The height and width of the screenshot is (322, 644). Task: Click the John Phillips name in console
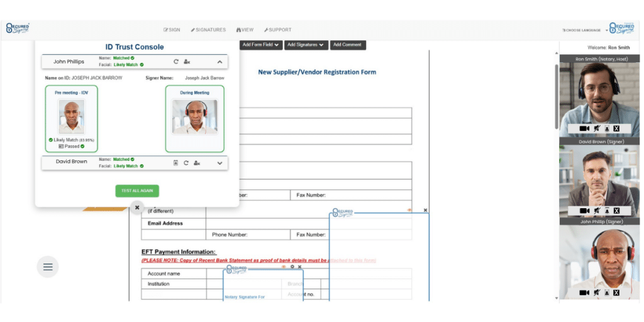click(x=69, y=62)
